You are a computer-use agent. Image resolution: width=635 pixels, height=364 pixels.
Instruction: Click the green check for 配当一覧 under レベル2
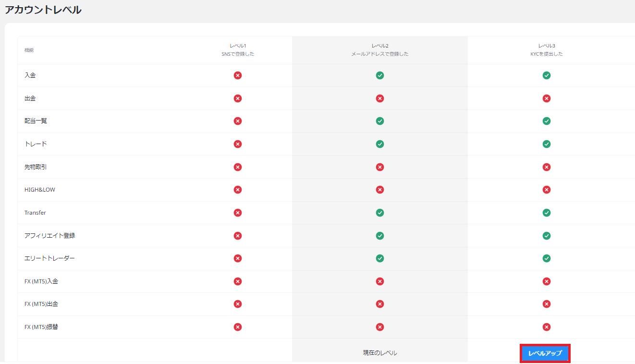click(380, 121)
